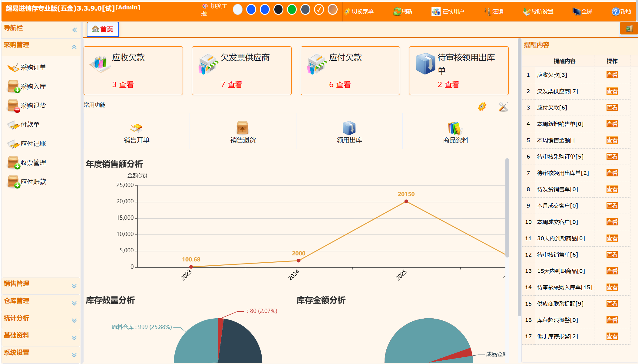Image resolution: width=638 pixels, height=364 pixels.
Task: Open 导航设置 in the top bar
Action: pos(538,11)
